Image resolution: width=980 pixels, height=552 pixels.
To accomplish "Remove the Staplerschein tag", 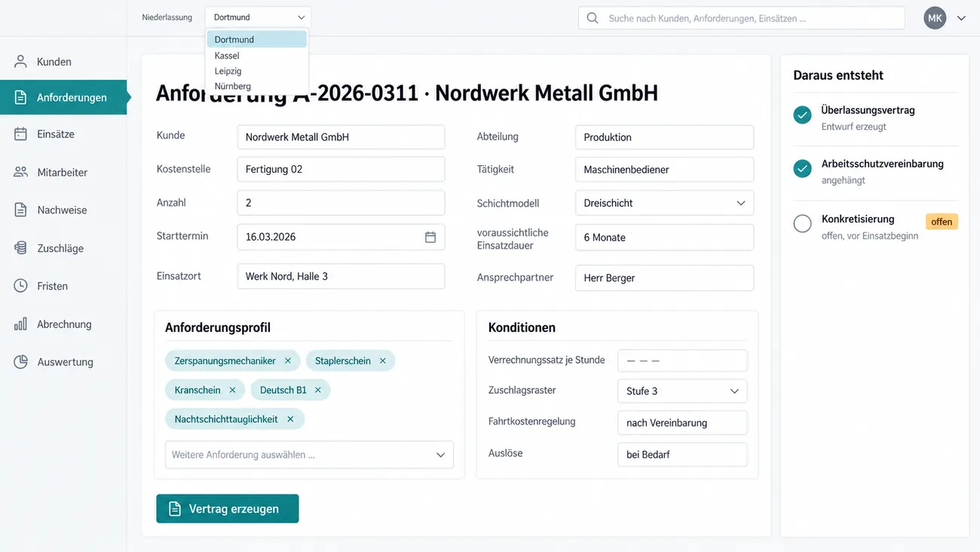I will 383,360.
